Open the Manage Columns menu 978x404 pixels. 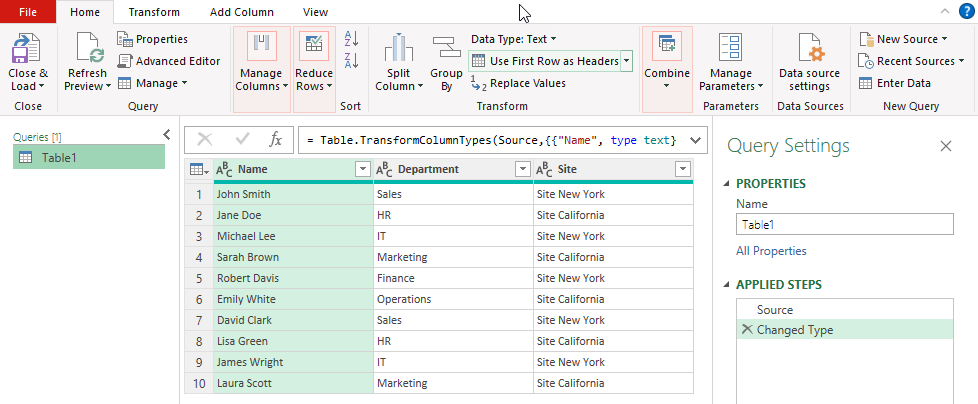click(x=261, y=69)
